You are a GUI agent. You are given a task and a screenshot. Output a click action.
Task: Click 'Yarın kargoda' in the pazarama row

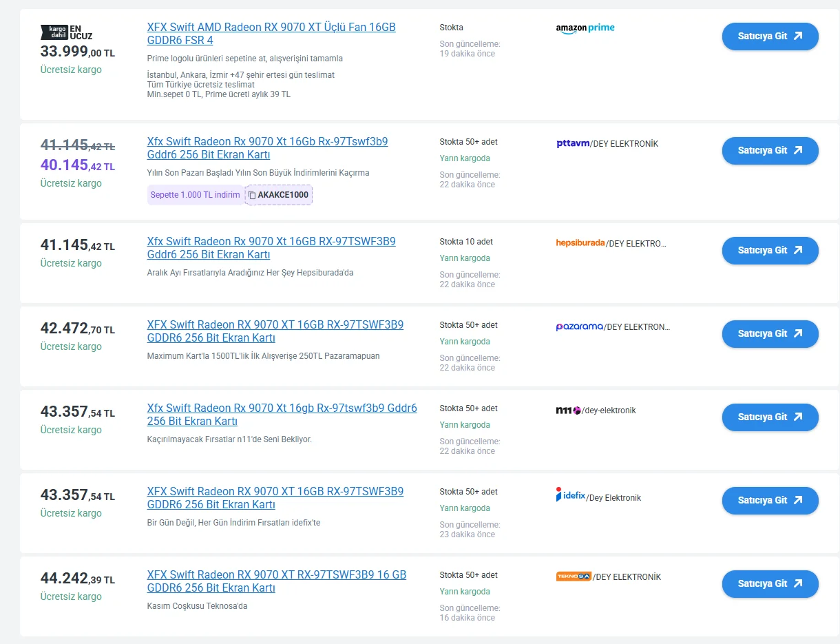465,342
